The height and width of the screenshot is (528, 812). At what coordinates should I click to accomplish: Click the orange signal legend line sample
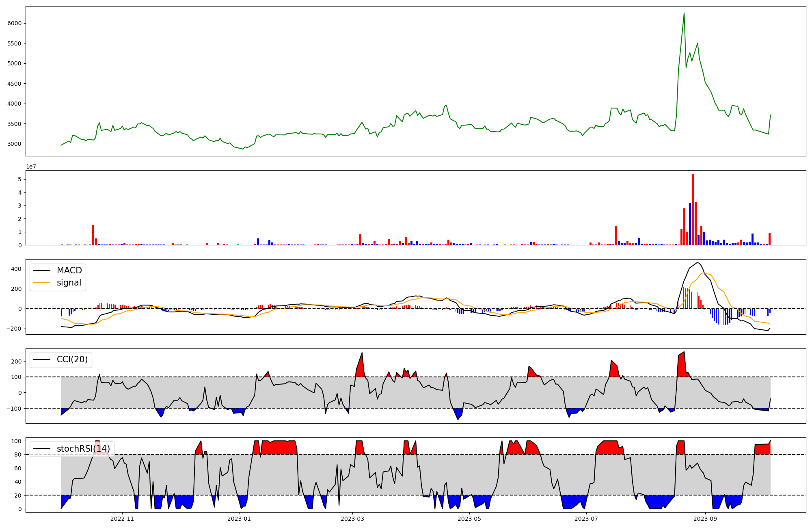click(41, 283)
